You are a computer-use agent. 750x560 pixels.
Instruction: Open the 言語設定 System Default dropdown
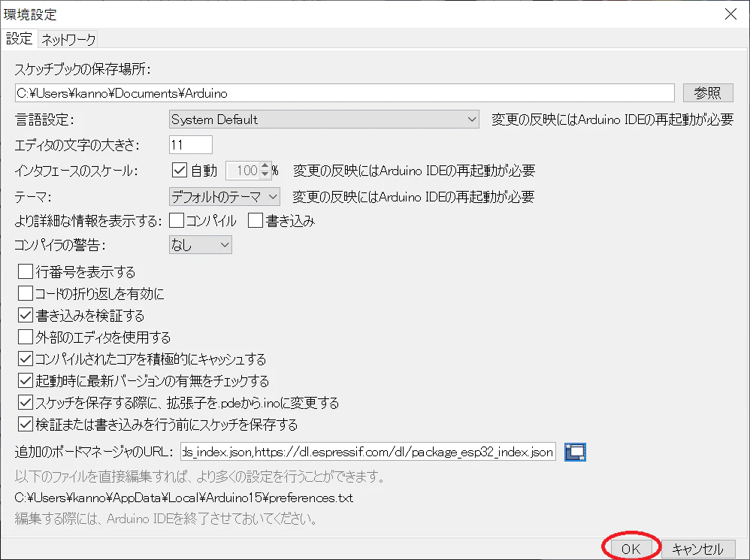tap(324, 119)
